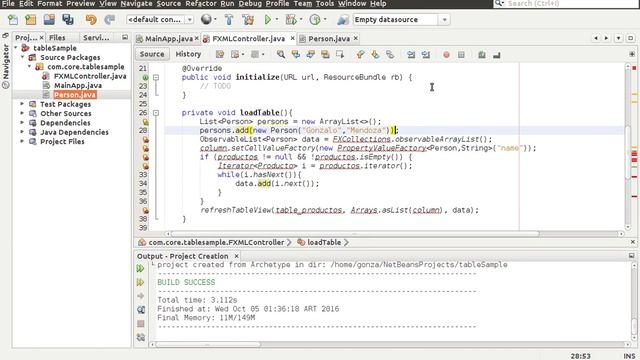
Task: Collapse the loadTable method code fold
Action: (x=156, y=113)
